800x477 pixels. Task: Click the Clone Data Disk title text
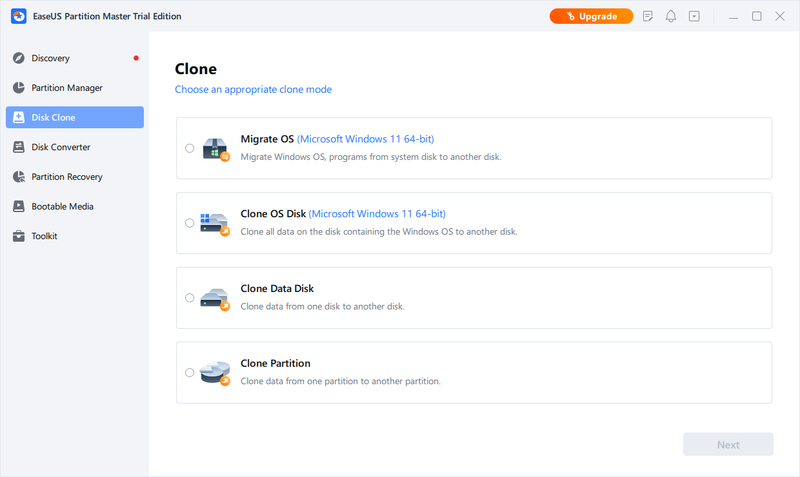277,289
